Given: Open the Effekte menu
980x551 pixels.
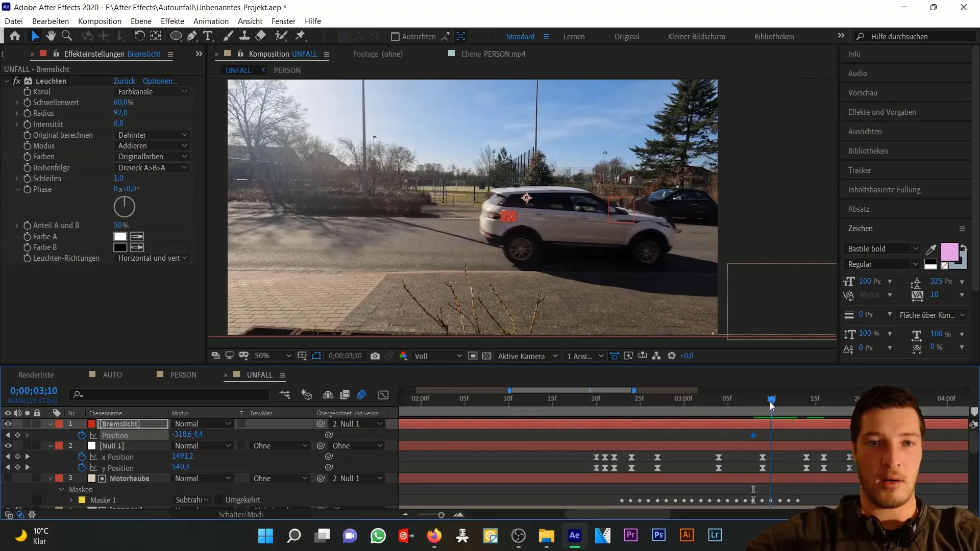Looking at the screenshot, I should [173, 21].
